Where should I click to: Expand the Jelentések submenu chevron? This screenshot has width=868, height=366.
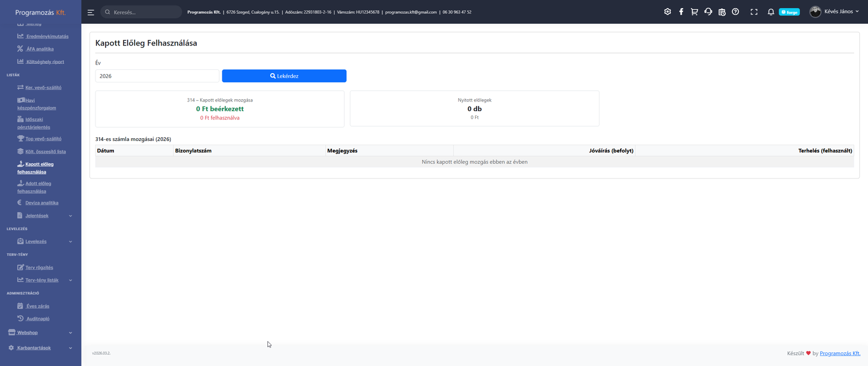(71, 216)
